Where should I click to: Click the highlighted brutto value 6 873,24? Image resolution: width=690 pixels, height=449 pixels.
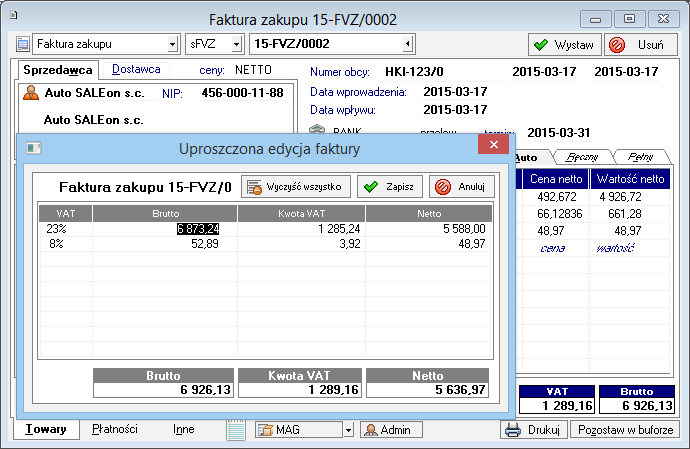coord(198,229)
